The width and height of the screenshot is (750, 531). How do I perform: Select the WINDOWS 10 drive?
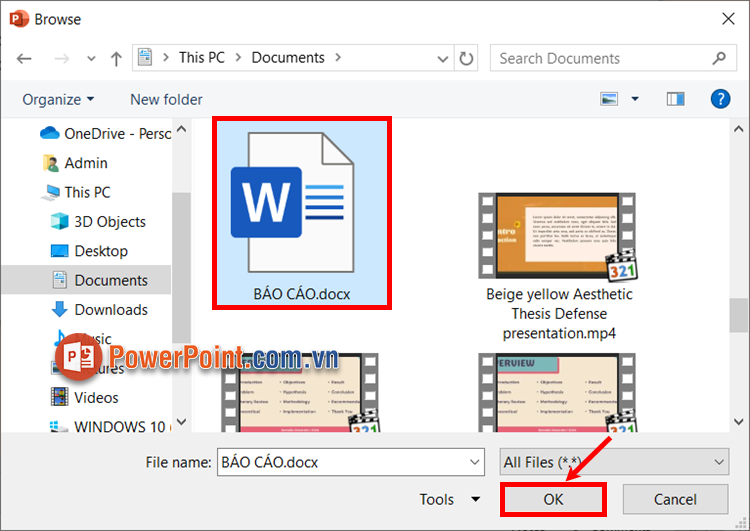pos(110,426)
